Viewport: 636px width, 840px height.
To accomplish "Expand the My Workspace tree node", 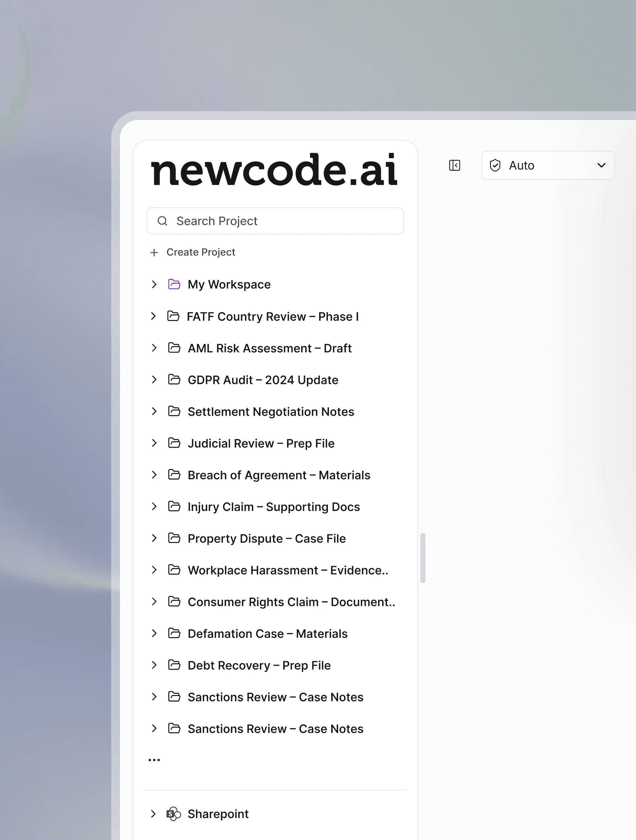I will click(154, 284).
